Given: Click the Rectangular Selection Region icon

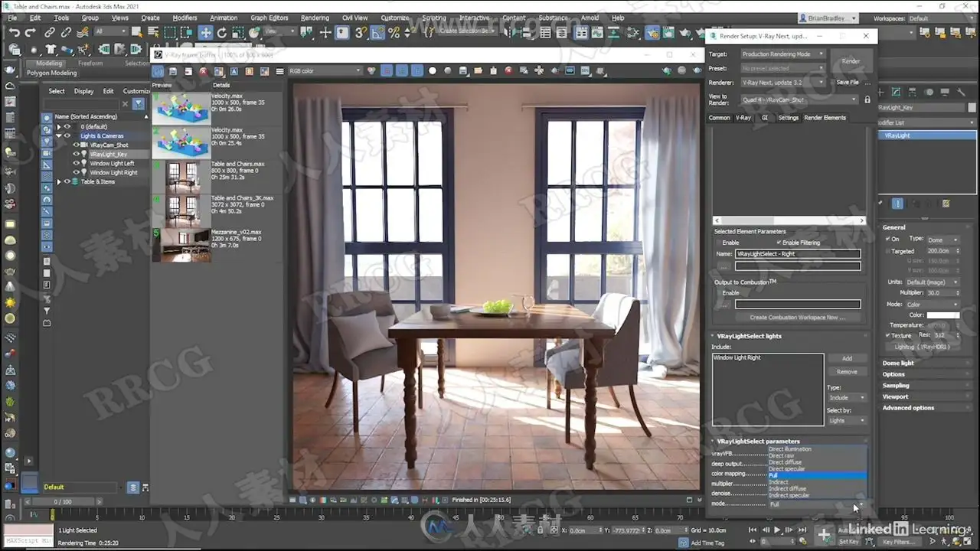Looking at the screenshot, I should click(x=170, y=33).
